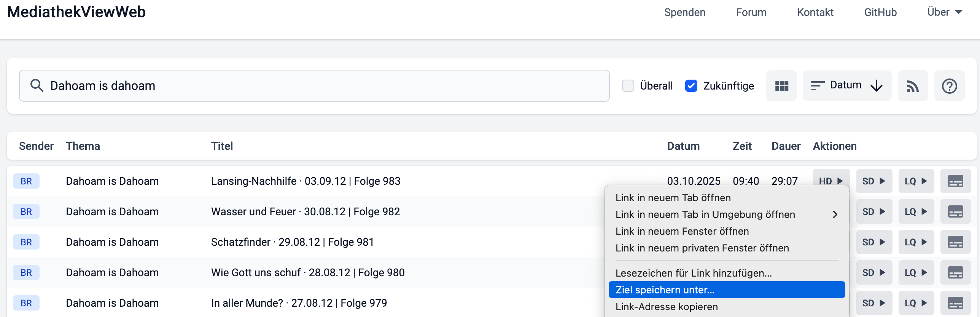Click 'Wasser und Feuer · 30.08.12 | Folge 982'
This screenshot has height=317, width=980.
305,211
